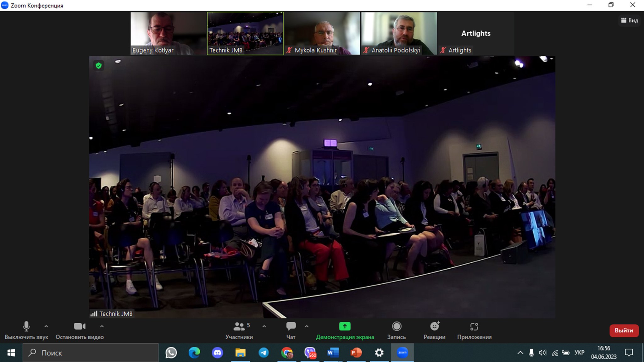Expand video options arrow next to camera
Image resolution: width=644 pixels, height=362 pixels.
pyautogui.click(x=102, y=326)
